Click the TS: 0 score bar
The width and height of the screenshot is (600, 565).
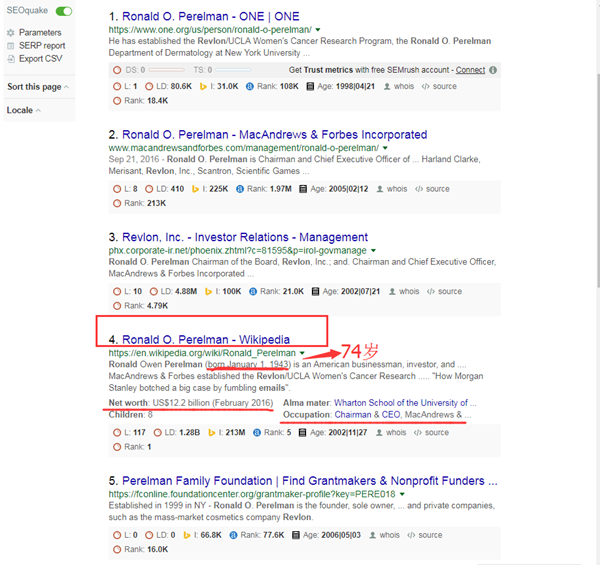[x=233, y=70]
